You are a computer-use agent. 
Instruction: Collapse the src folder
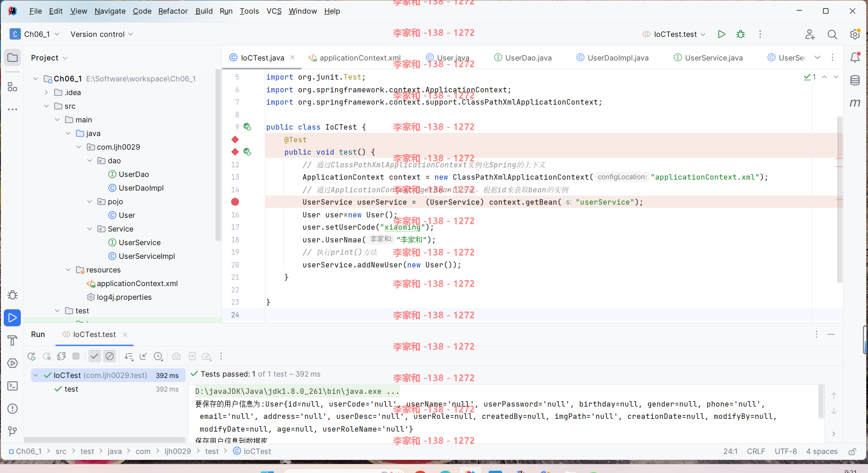coord(46,106)
